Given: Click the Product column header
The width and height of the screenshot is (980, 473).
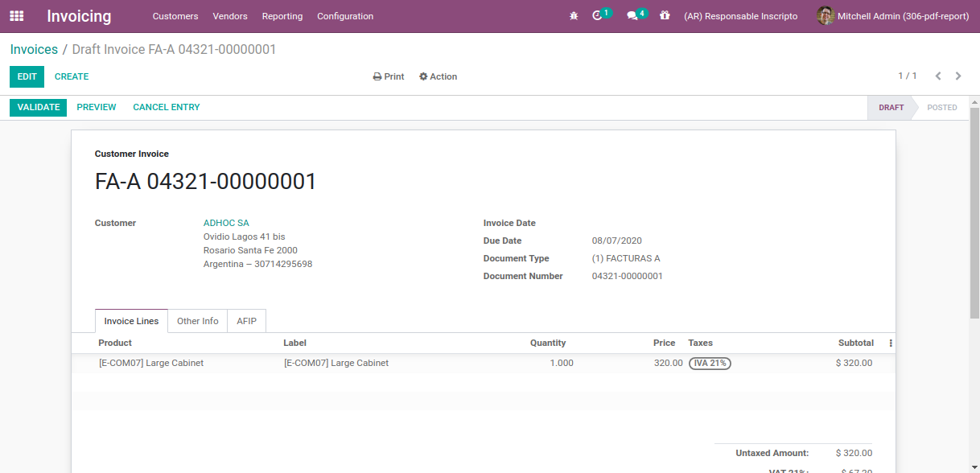Looking at the screenshot, I should (x=115, y=343).
